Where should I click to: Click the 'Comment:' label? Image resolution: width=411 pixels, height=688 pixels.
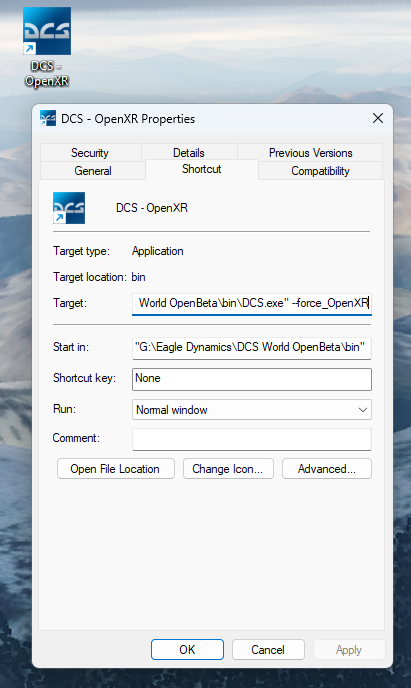point(76,438)
